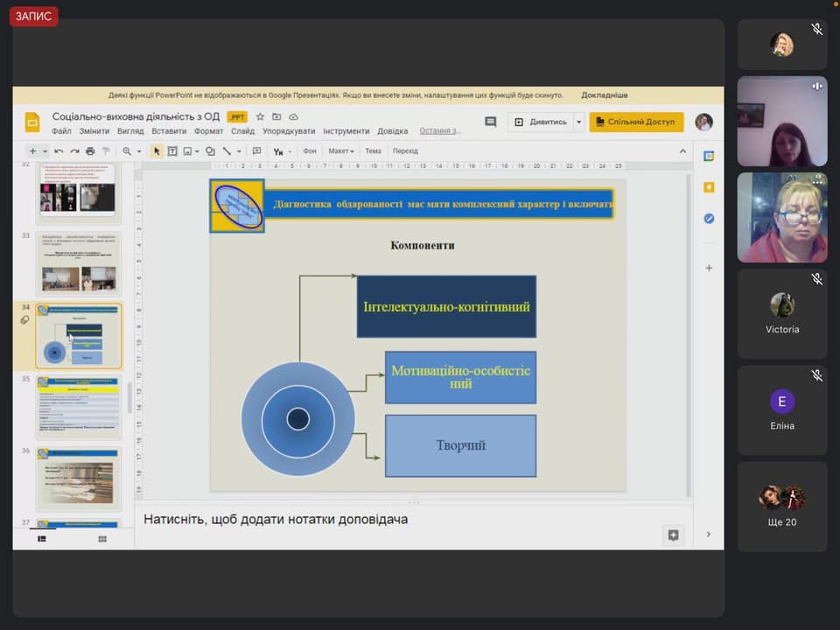Click the undo arrow icon

pyautogui.click(x=59, y=151)
